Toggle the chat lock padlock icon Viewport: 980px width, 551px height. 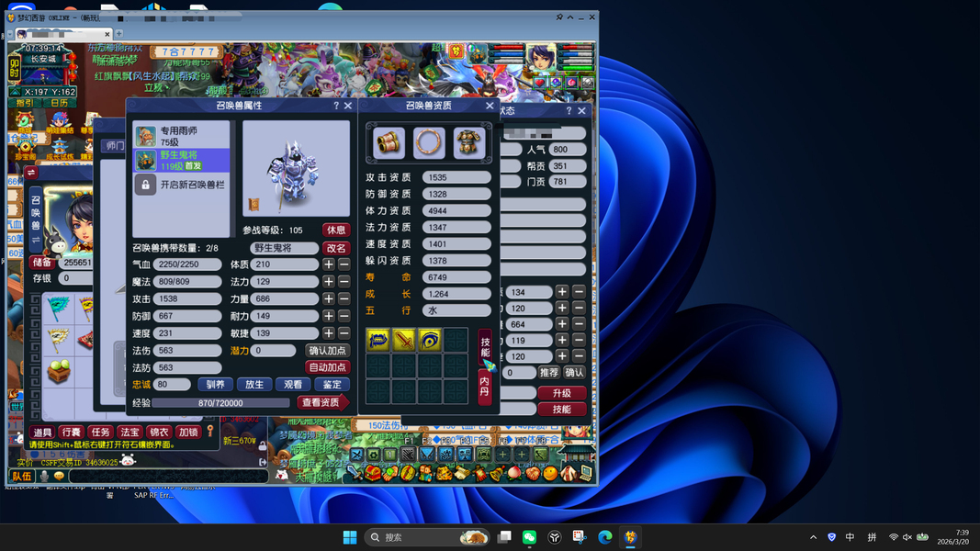coord(263,445)
